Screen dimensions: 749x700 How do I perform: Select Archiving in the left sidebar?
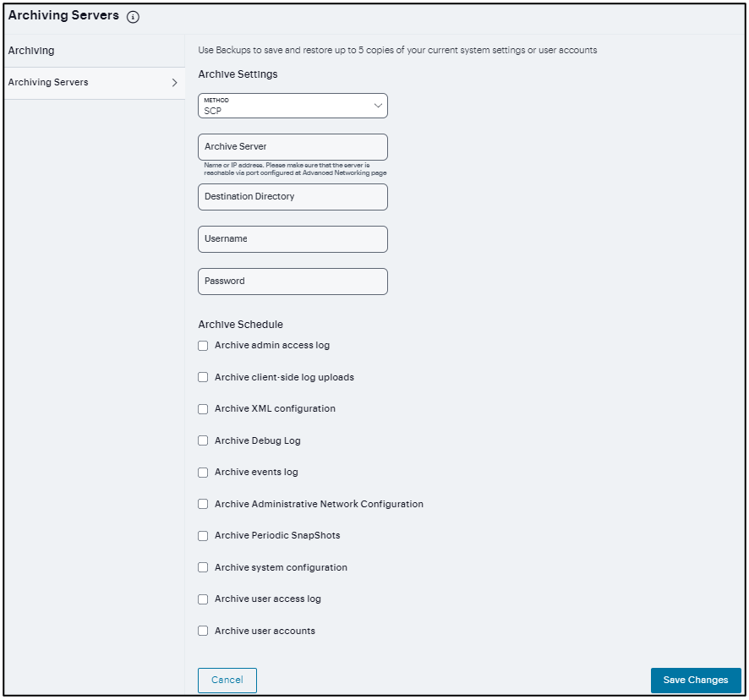30,51
